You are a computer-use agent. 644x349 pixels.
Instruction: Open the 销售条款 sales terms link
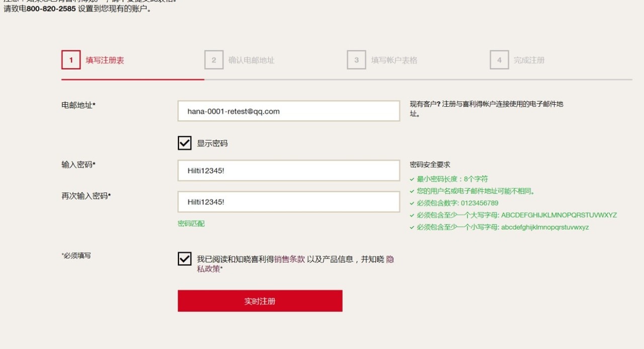click(289, 259)
